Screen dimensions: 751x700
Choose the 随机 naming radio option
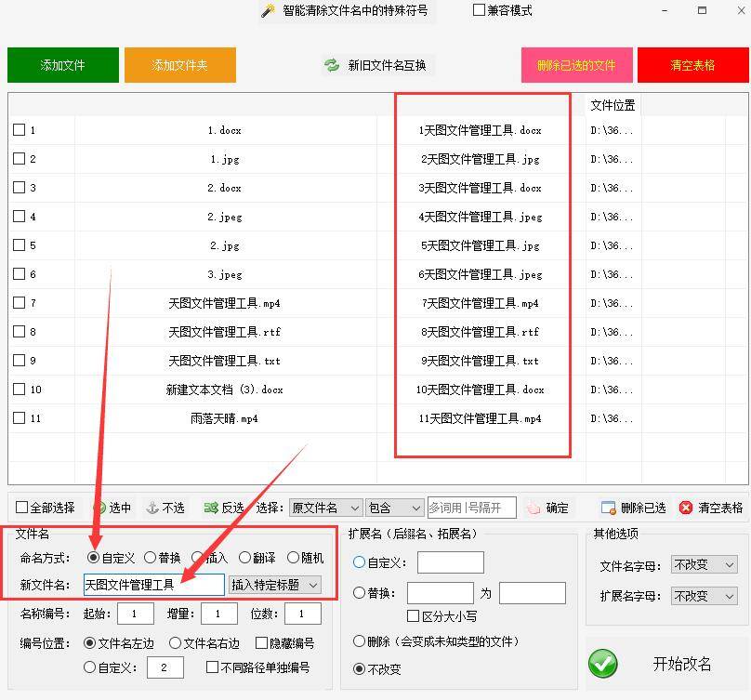293,558
